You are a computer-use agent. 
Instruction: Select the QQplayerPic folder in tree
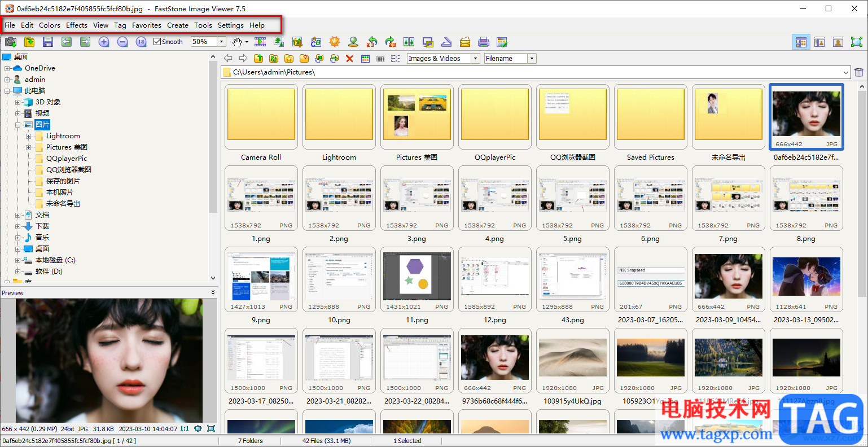[66, 159]
